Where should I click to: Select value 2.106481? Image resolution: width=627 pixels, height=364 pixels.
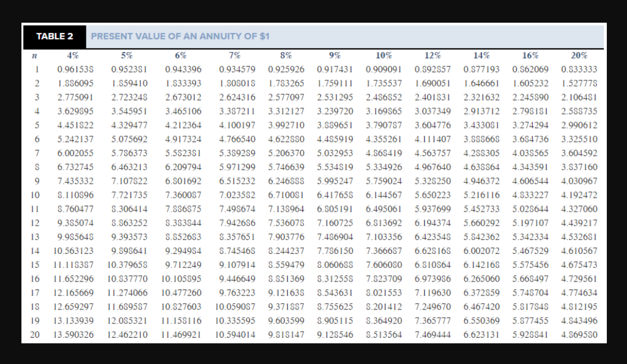(x=579, y=97)
